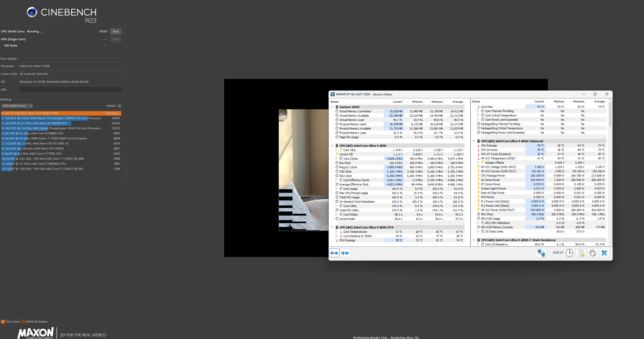Open HWiNFO remote network monitoring icon
This screenshot has height=339, width=644.
541,253
